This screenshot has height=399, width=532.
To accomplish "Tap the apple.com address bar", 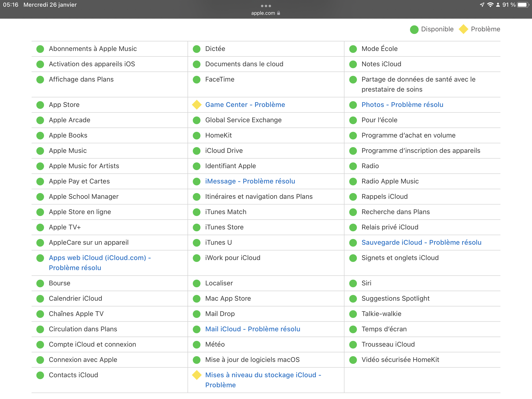I will pyautogui.click(x=263, y=13).
